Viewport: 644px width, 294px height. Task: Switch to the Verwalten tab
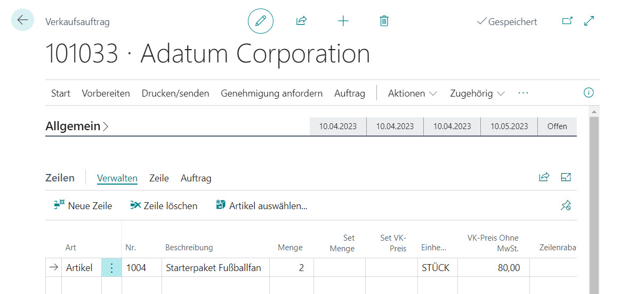(x=117, y=178)
